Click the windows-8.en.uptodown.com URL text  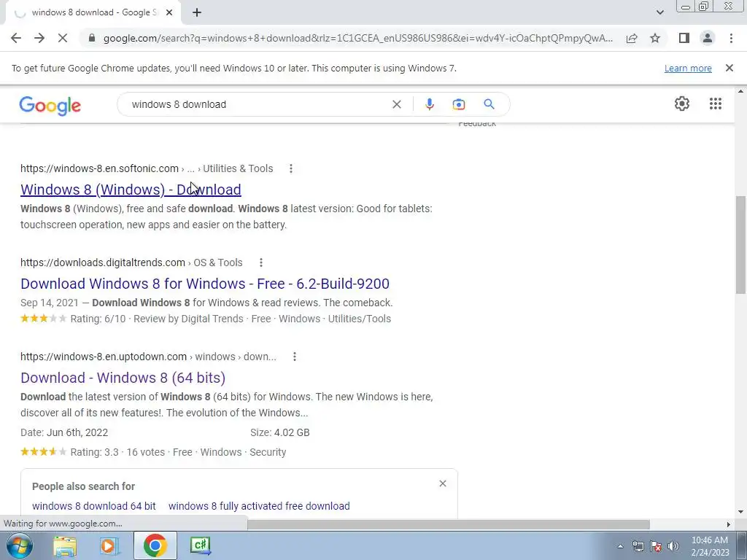(104, 357)
